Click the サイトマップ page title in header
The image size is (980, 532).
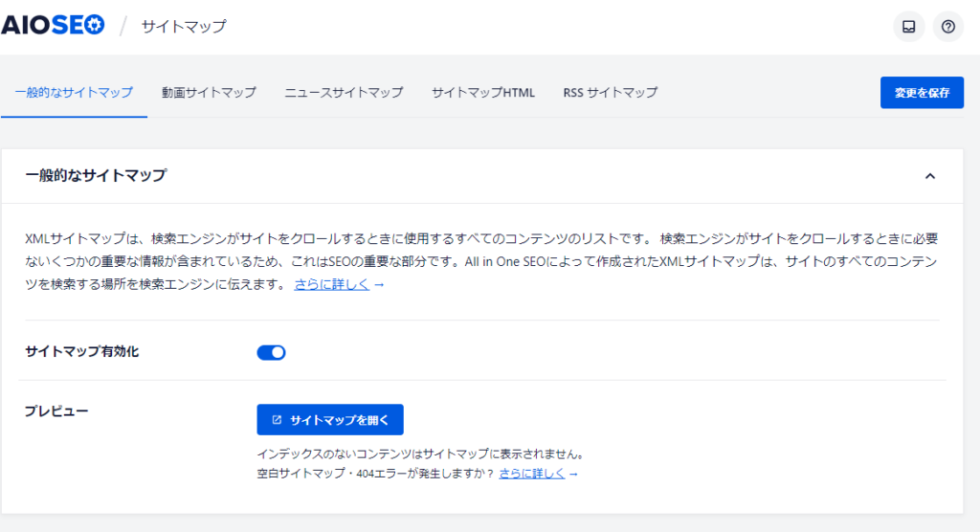184,27
